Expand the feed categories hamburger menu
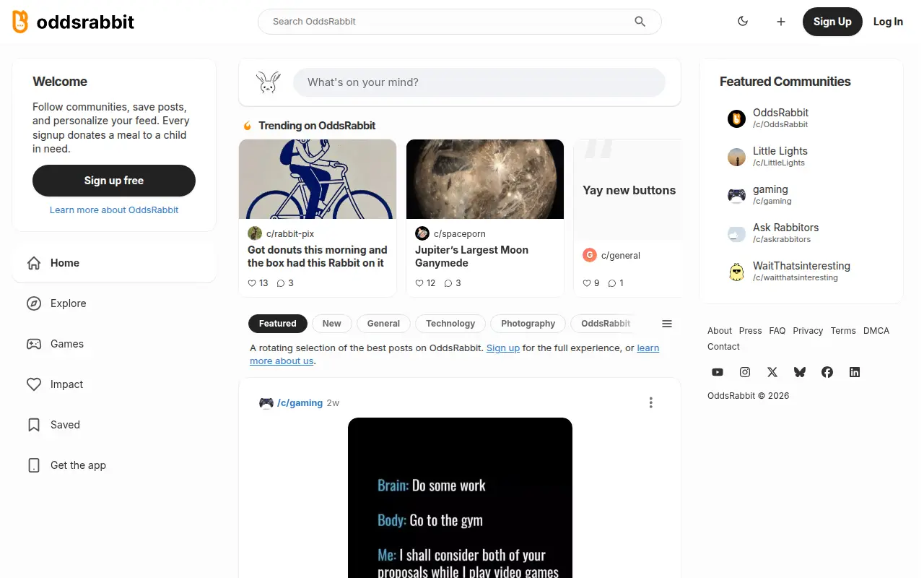 coord(667,324)
